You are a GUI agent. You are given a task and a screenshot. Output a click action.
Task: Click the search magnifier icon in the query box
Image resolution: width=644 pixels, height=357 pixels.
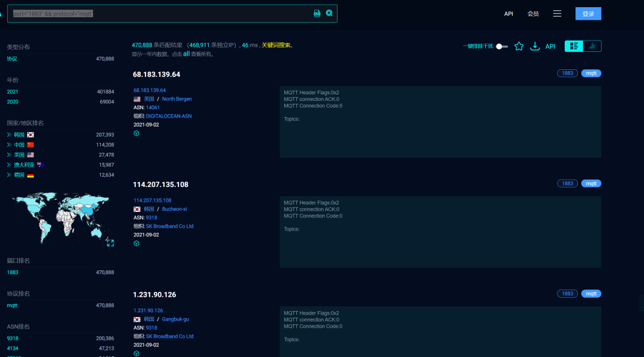click(329, 13)
